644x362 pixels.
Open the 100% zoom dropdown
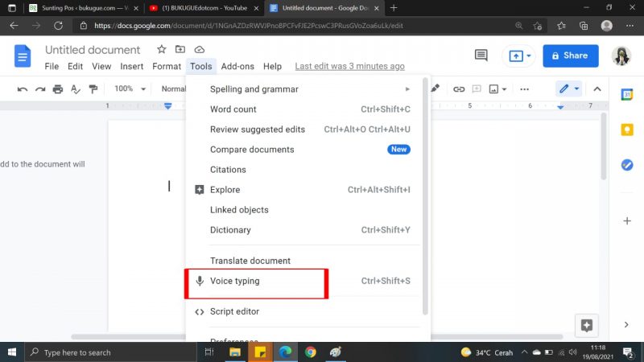pyautogui.click(x=130, y=88)
